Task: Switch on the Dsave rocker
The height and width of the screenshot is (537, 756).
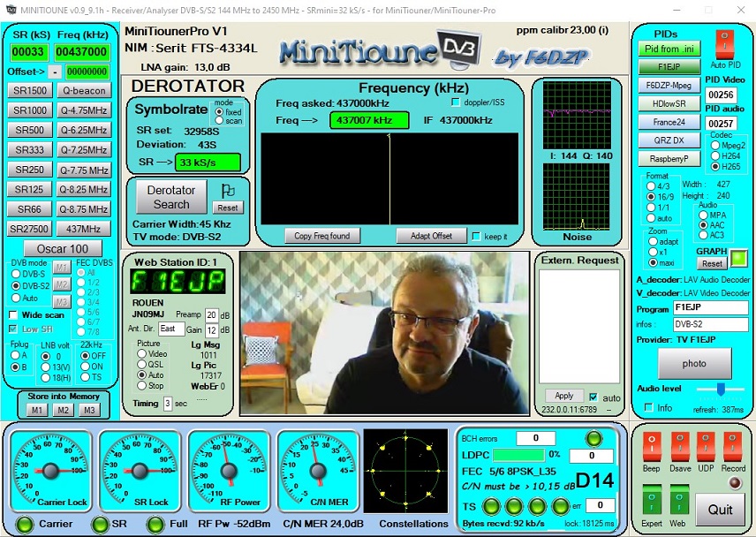Action: (678, 447)
